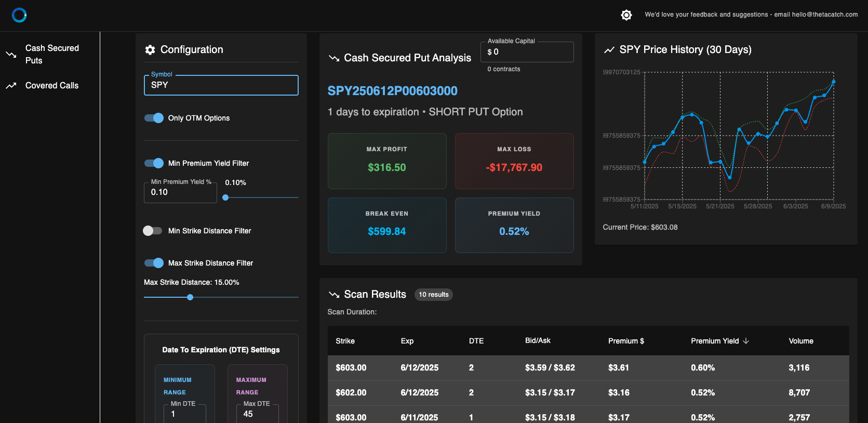Click the $3.59 / $3.62 bid/ask cell
Screen dimensions: 868x423
click(x=550, y=368)
